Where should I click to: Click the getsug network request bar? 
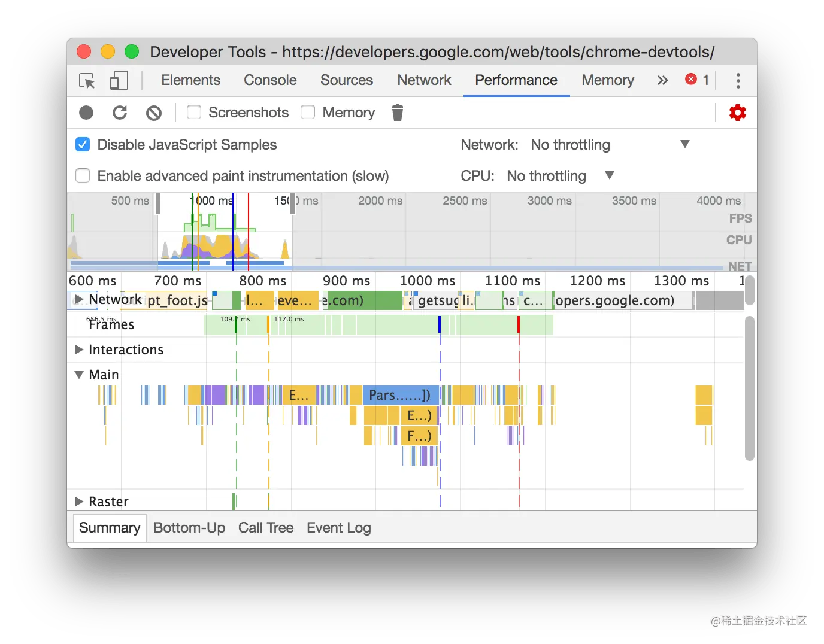coord(437,300)
